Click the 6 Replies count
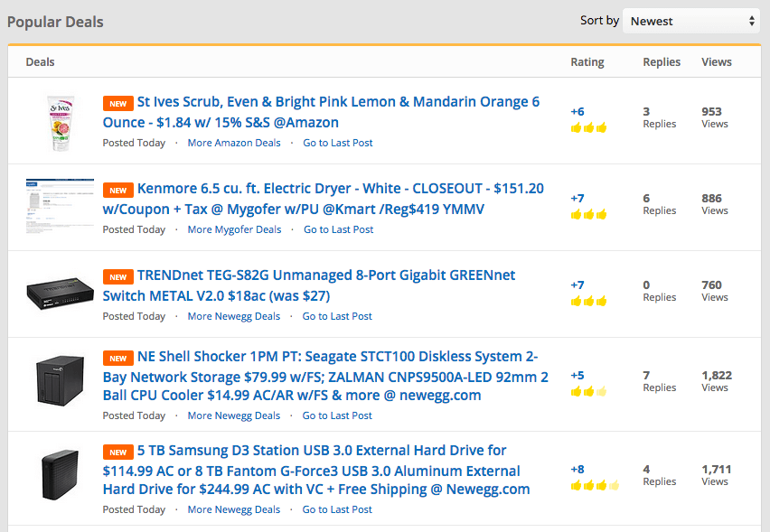The image size is (770, 532). point(660,205)
